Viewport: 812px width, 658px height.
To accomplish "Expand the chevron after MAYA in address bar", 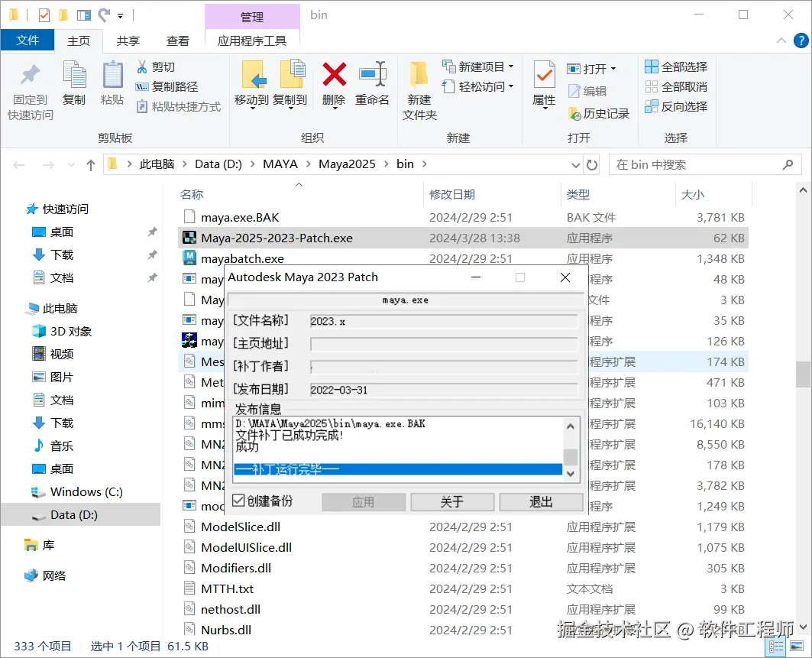I will [x=308, y=164].
